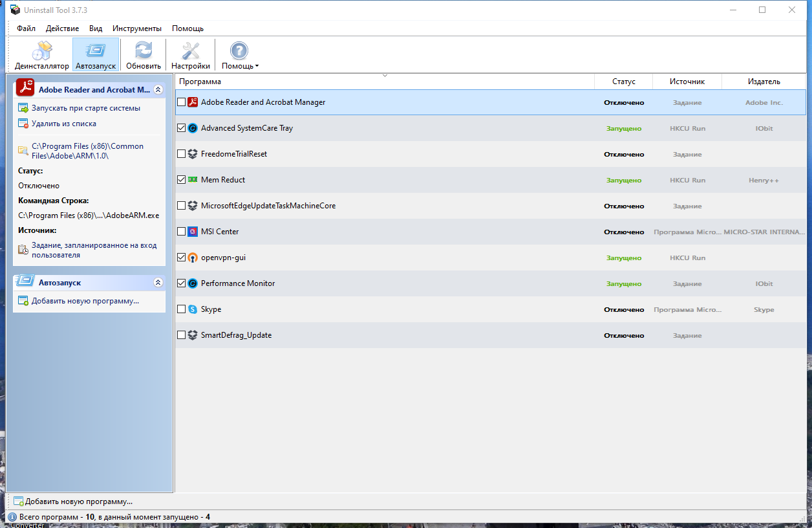
Task: Click the Advanced SystemCare Tray icon
Action: tap(192, 128)
